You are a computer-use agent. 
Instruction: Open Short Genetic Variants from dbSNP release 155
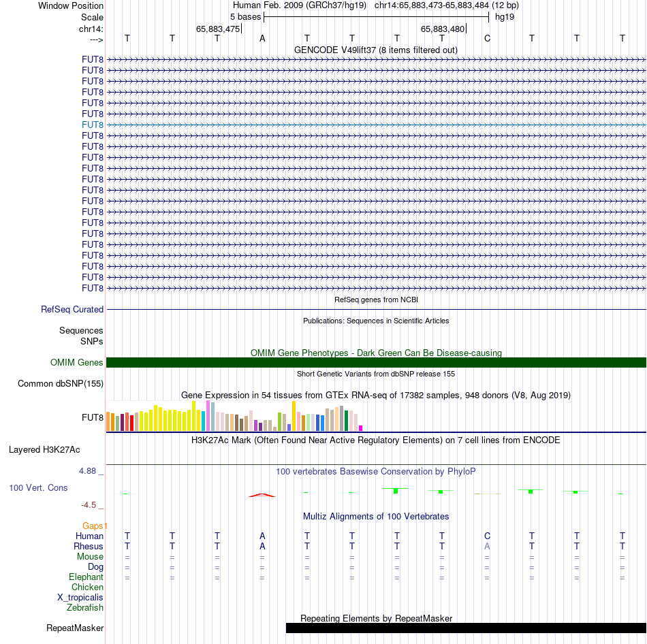pyautogui.click(x=376, y=374)
